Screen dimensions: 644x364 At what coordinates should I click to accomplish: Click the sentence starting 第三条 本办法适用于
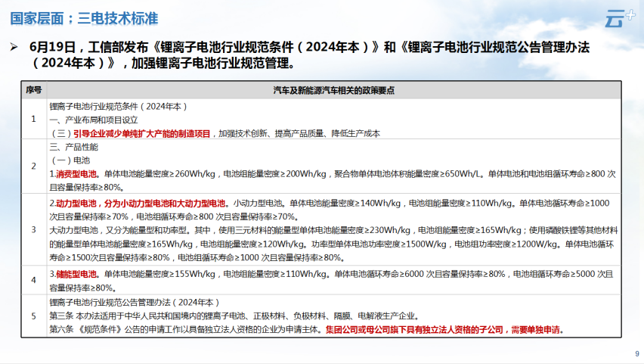click(x=234, y=316)
